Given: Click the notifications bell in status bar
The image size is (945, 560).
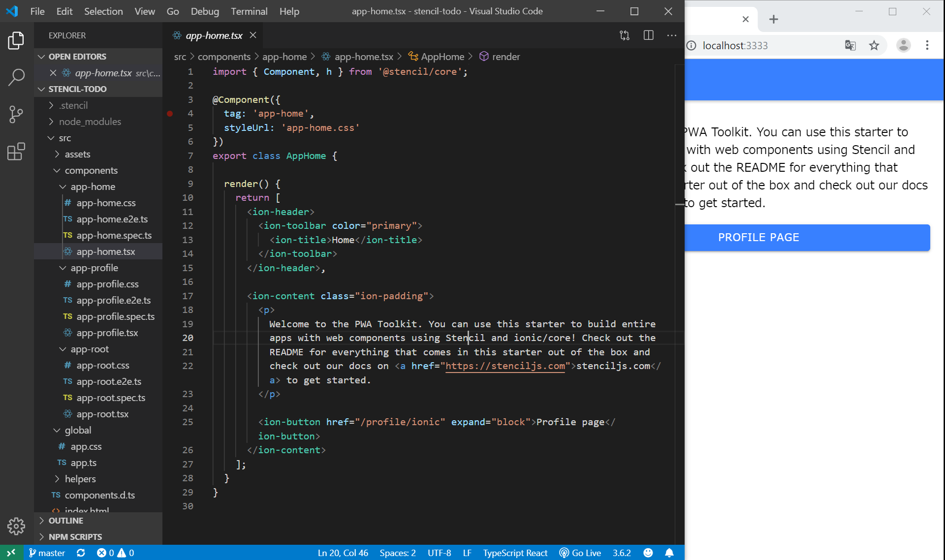Looking at the screenshot, I should (x=669, y=553).
